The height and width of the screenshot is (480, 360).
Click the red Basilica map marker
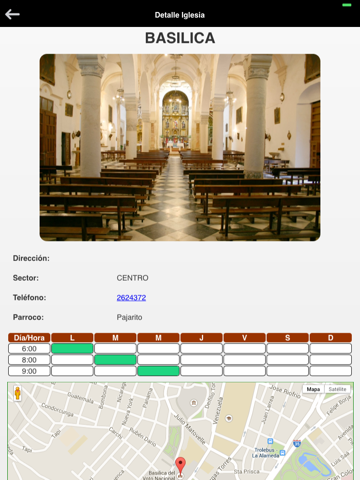pyautogui.click(x=180, y=466)
